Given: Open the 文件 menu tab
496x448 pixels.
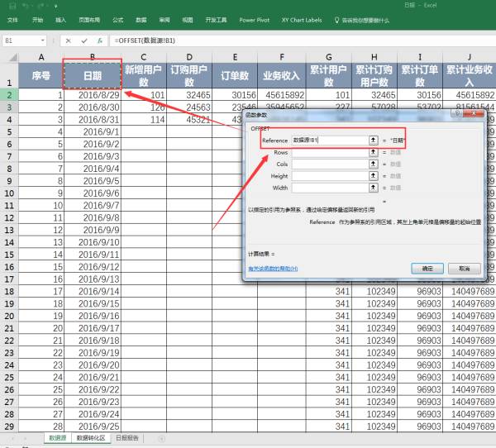Looking at the screenshot, I should click(12, 20).
